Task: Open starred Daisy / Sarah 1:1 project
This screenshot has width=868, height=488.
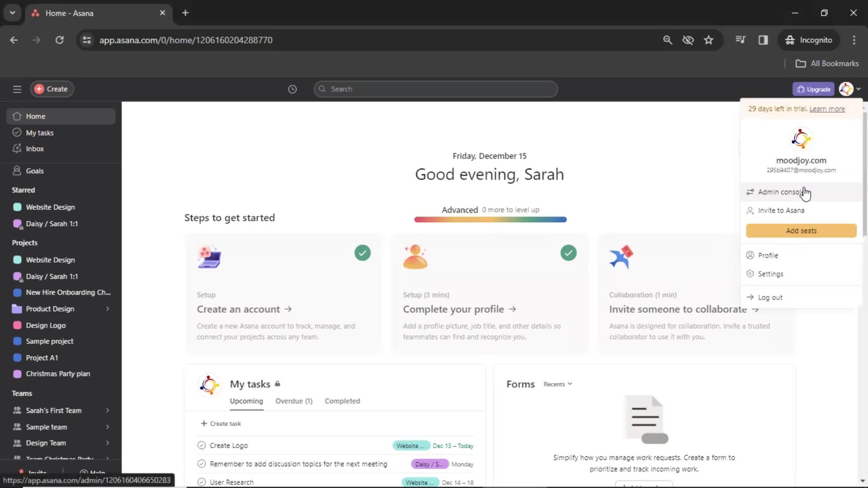Action: click(61, 224)
